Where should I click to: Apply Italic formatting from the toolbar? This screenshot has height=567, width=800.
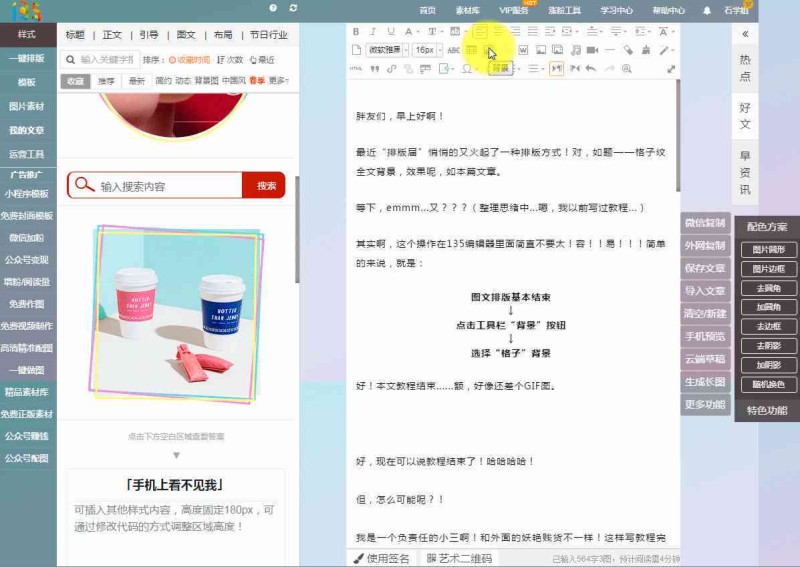373,32
